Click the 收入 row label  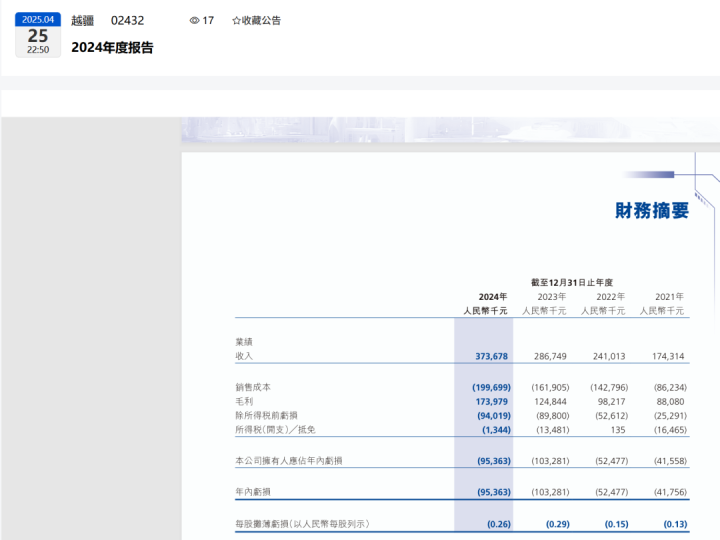click(244, 356)
